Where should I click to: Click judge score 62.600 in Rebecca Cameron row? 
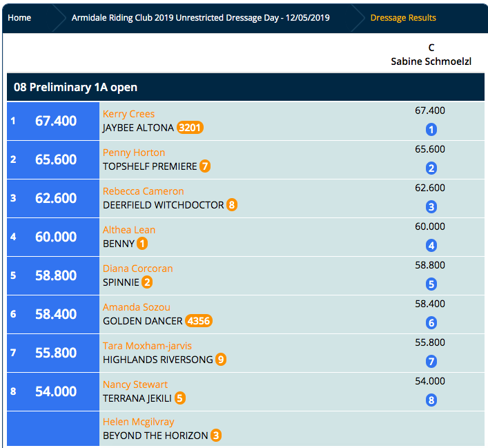[430, 188]
